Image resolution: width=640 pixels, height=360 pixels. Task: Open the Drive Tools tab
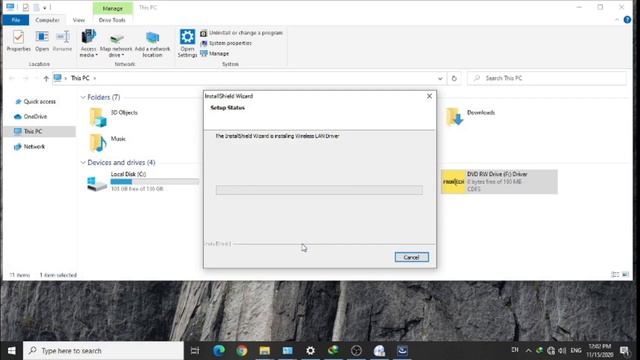[112, 20]
